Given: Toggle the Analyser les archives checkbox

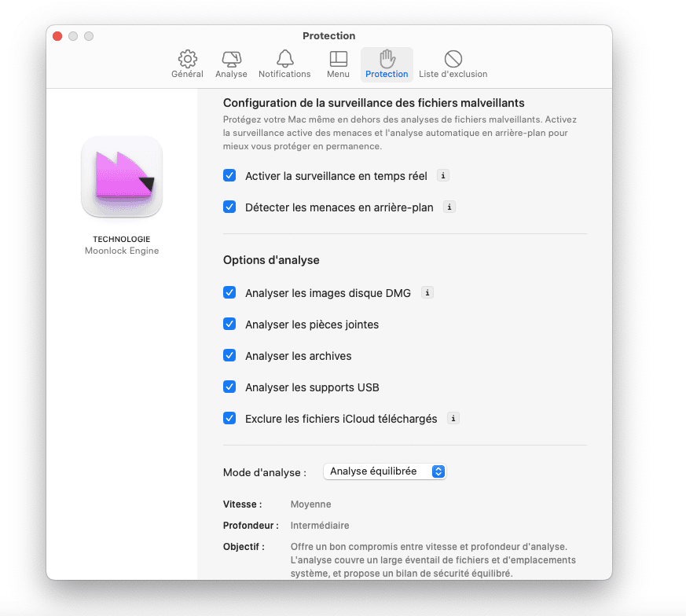Looking at the screenshot, I should 229,356.
